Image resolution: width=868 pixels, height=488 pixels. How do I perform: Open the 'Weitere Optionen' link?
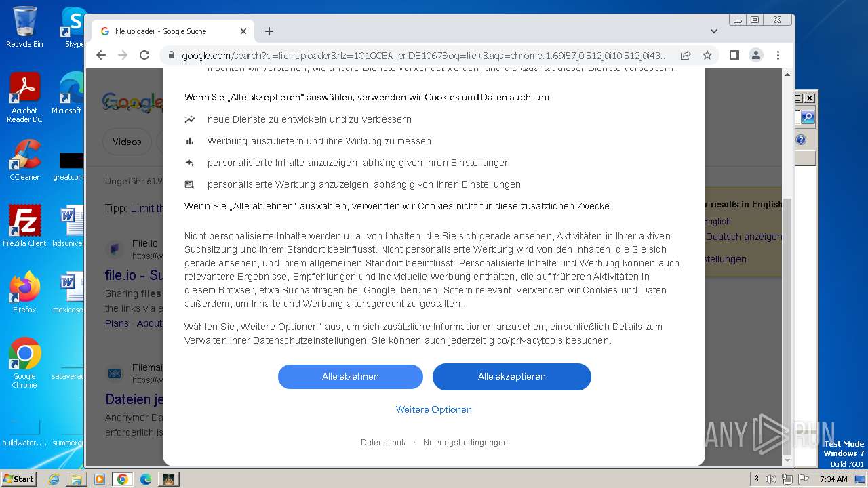[x=434, y=409]
